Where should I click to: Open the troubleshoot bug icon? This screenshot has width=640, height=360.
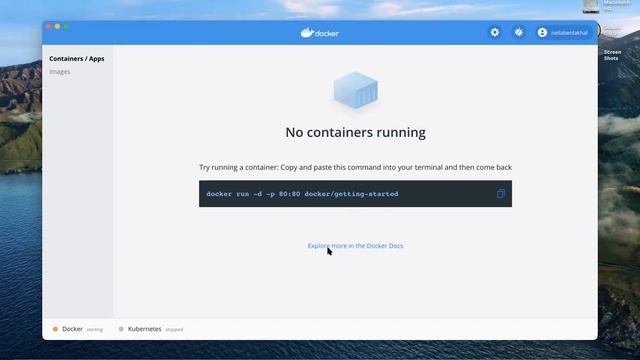(x=519, y=32)
